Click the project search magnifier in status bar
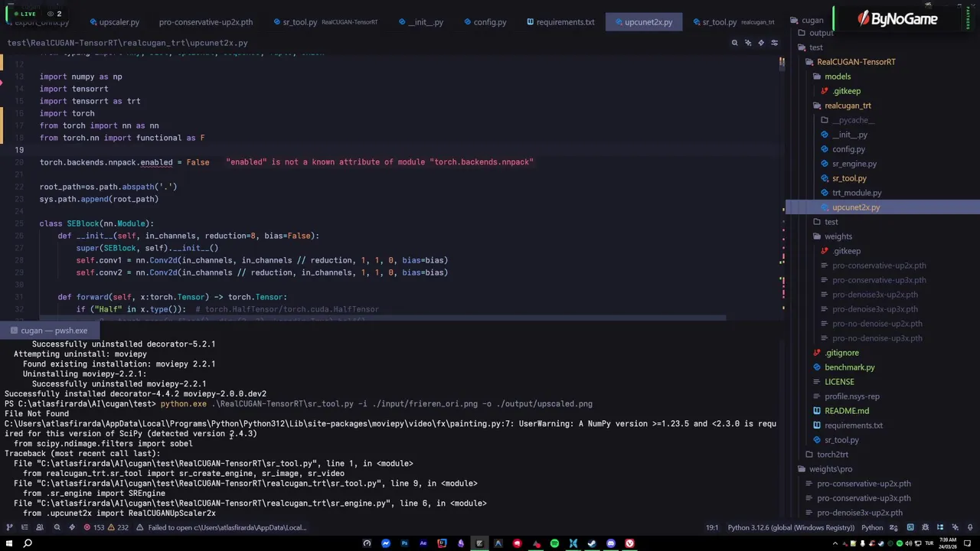 57,527
